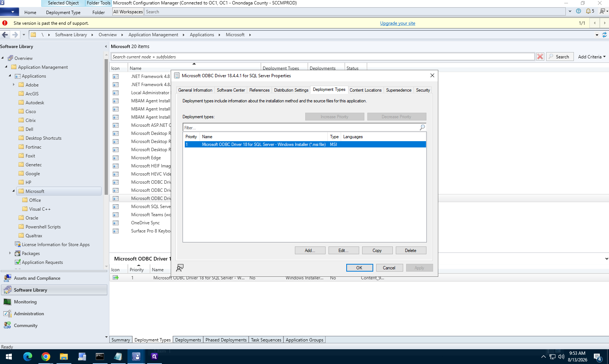Click the feedback icon in the dialog's lower left
Image resolution: width=609 pixels, height=364 pixels.
pos(180,268)
